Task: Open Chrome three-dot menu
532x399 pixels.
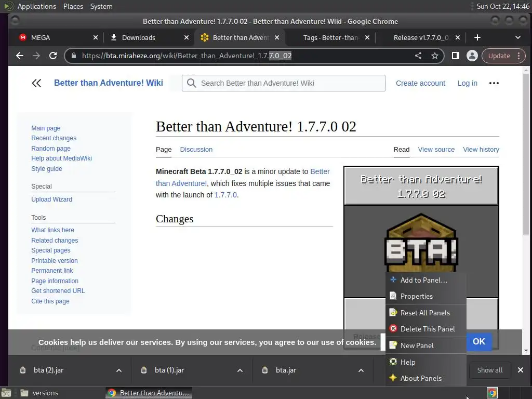Action: point(519,56)
